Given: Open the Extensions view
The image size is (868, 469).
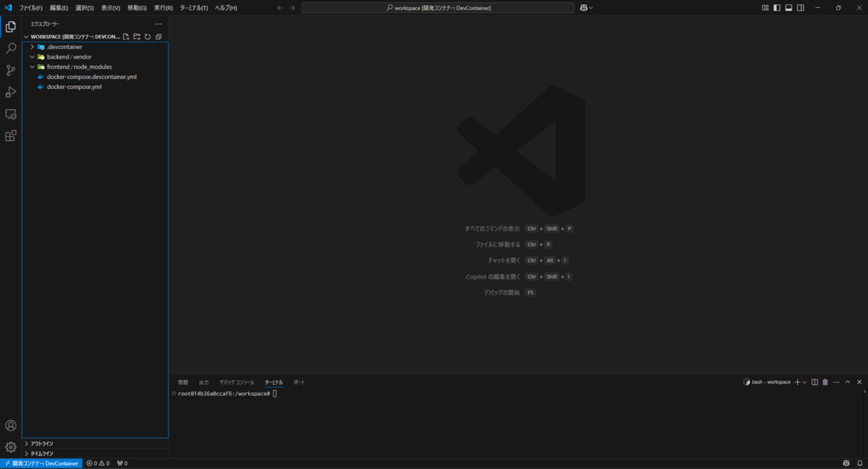Looking at the screenshot, I should click(11, 135).
